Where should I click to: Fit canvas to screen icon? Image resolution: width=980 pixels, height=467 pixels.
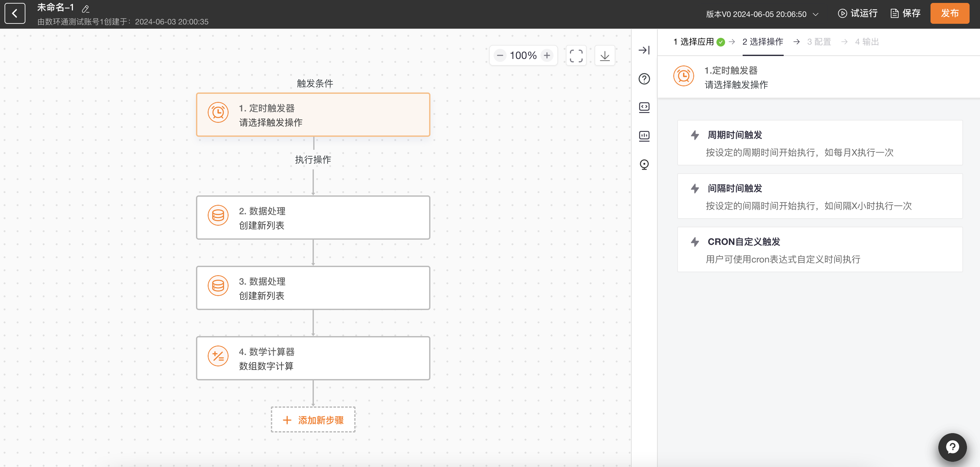pos(576,56)
